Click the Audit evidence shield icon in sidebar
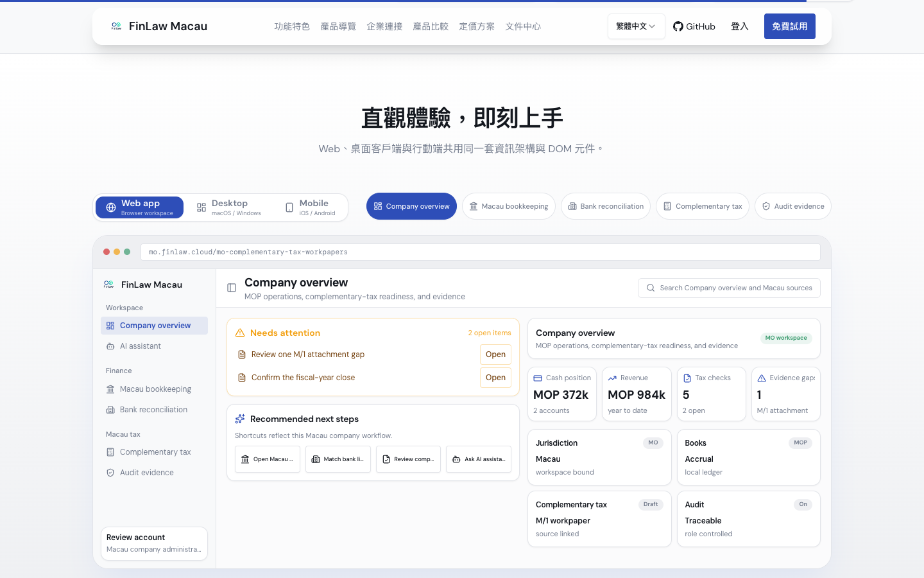This screenshot has width=924, height=578. (110, 473)
